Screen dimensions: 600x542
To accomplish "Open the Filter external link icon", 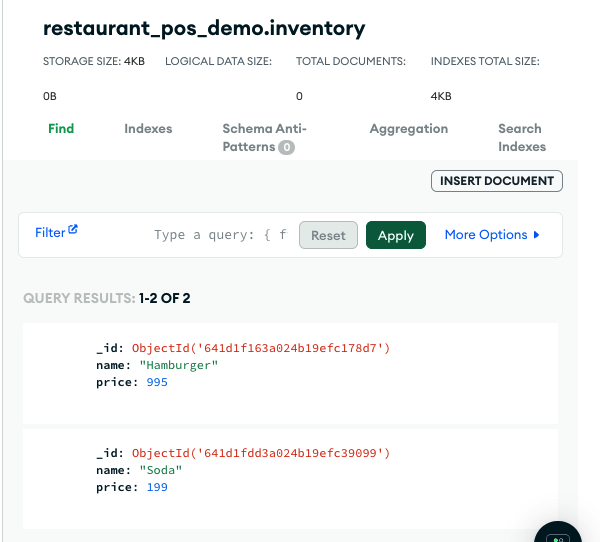I will click(x=73, y=229).
